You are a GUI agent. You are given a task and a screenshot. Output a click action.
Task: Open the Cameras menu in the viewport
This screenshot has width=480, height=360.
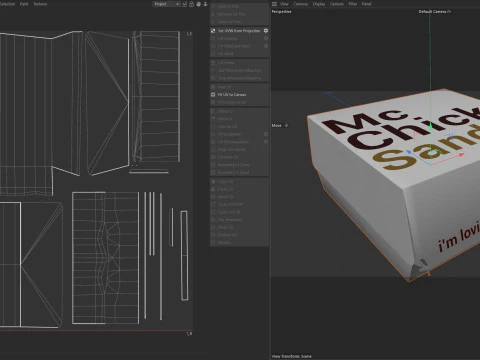tap(300, 4)
